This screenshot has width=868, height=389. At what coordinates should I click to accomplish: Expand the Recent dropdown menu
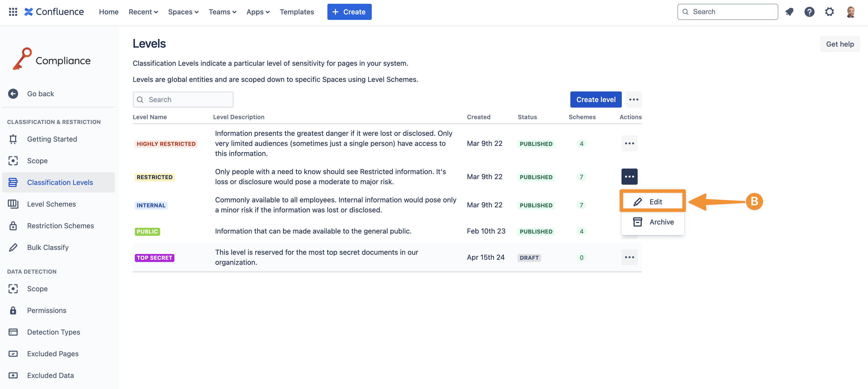point(143,12)
